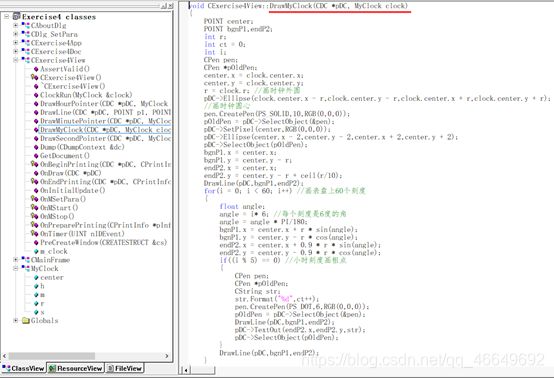Collapse the CExercise4View class node
Viewport: 554px width, 378px height.
16,60
